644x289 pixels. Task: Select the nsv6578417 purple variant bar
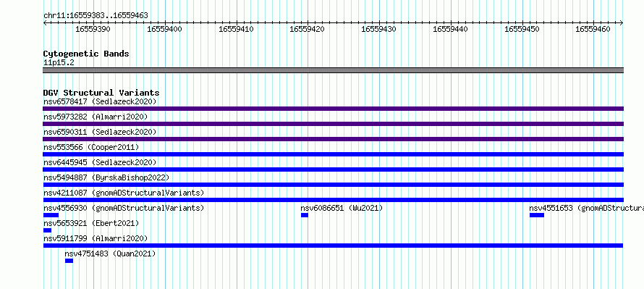click(x=333, y=109)
